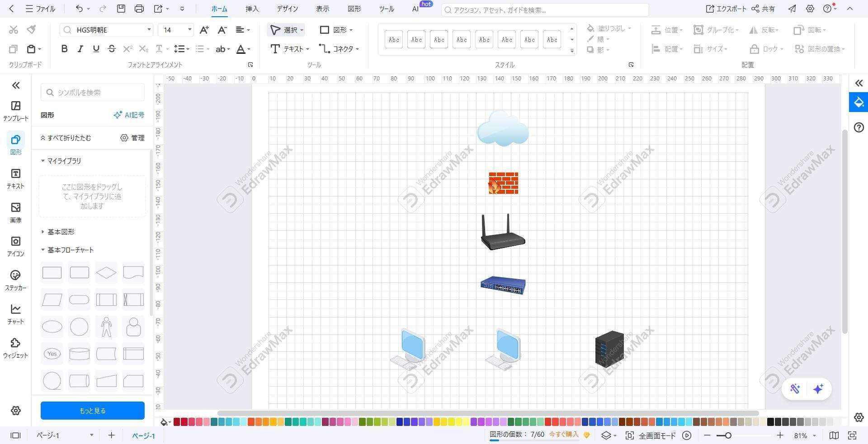Open the ステッカー panel
The height and width of the screenshot is (444, 868).
15,280
